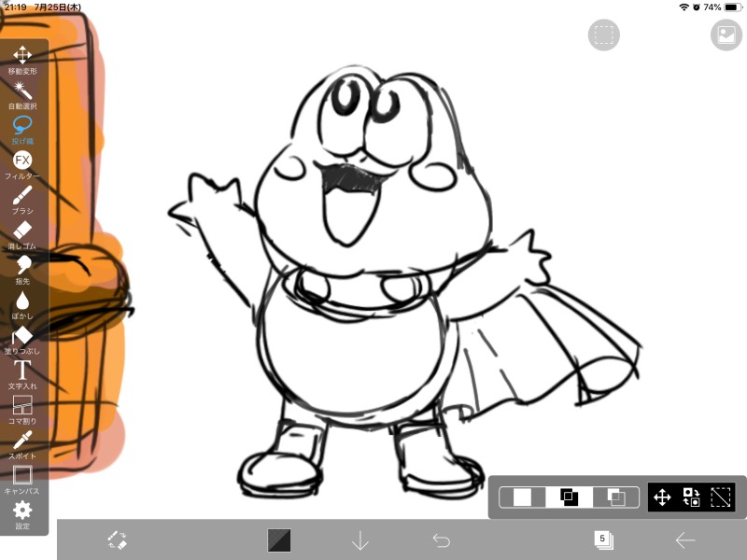747x560 pixels.
Task: Choose the subtract-from-selection mode
Action: (615, 497)
